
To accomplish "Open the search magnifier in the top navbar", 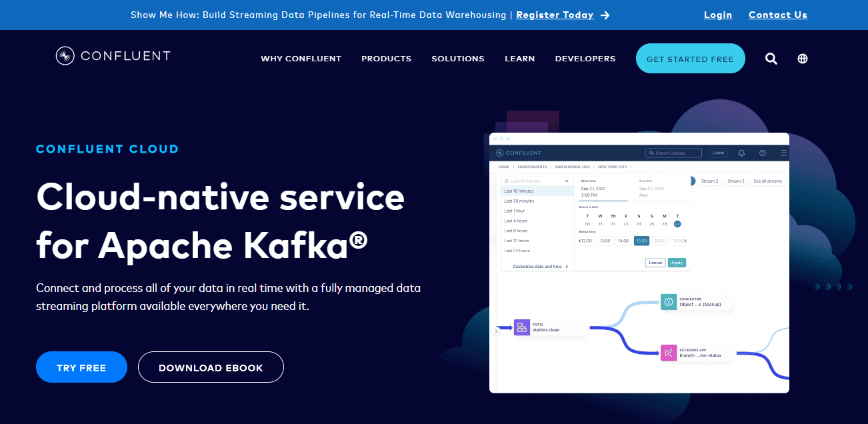I will pyautogui.click(x=771, y=59).
